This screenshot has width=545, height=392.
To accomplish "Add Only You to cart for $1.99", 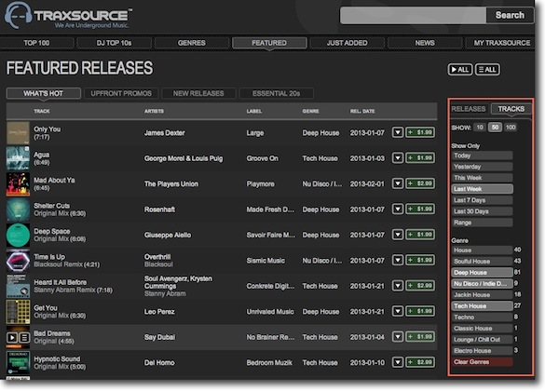I will pos(420,132).
